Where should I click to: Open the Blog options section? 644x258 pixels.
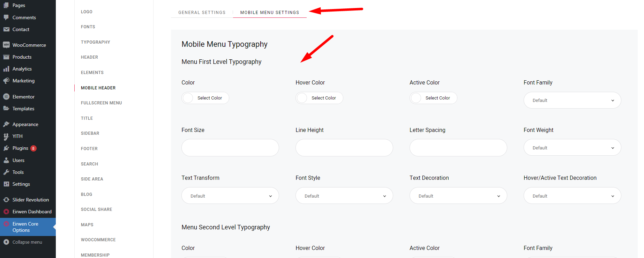[87, 194]
